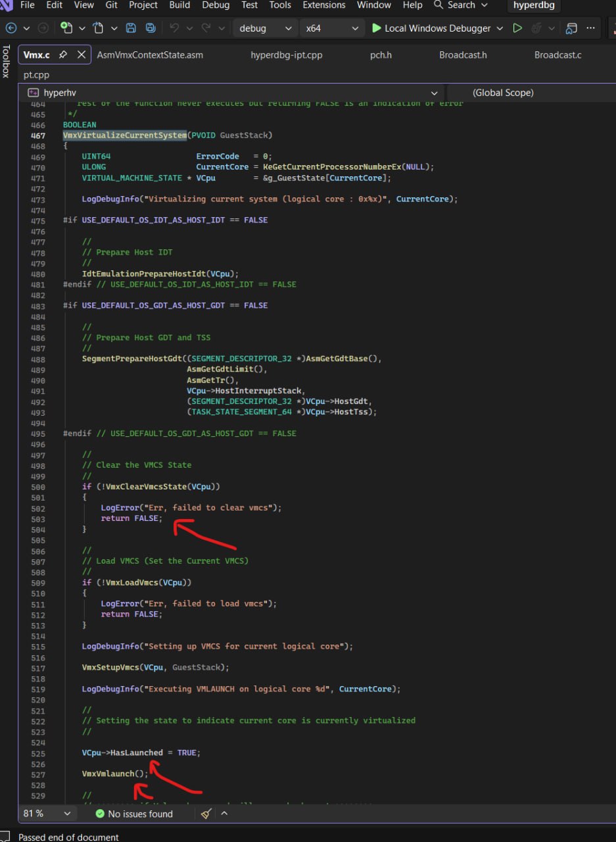Click the No issues found indicator
The width and height of the screenshot is (616, 842).
pyautogui.click(x=134, y=814)
